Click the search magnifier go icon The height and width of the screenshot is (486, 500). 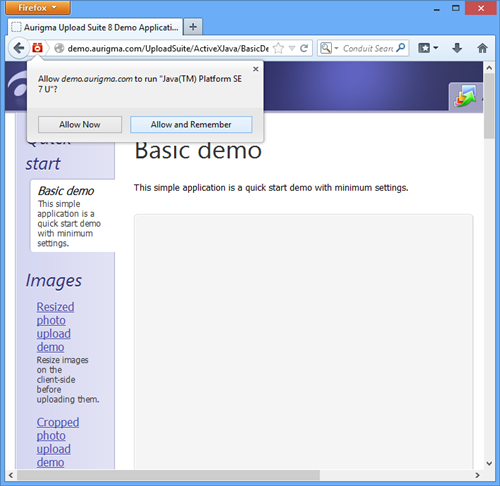(x=400, y=48)
